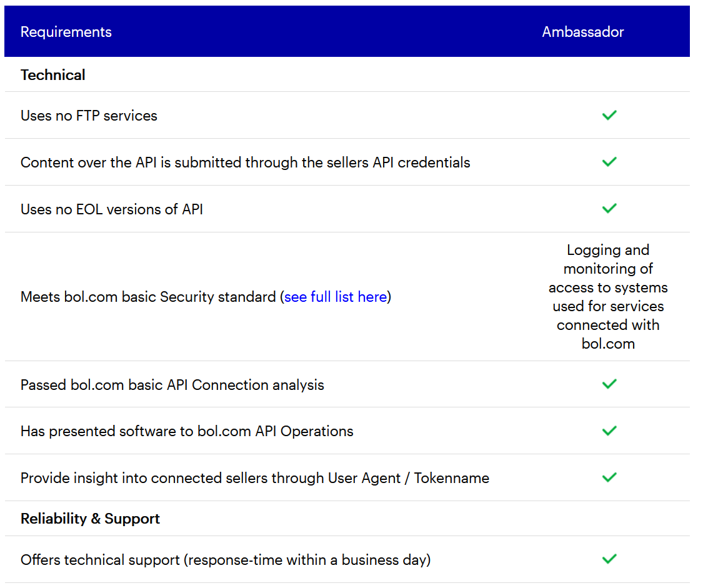Click 'Provide insight into connected sellers' text
This screenshot has width=703, height=588.
(255, 478)
